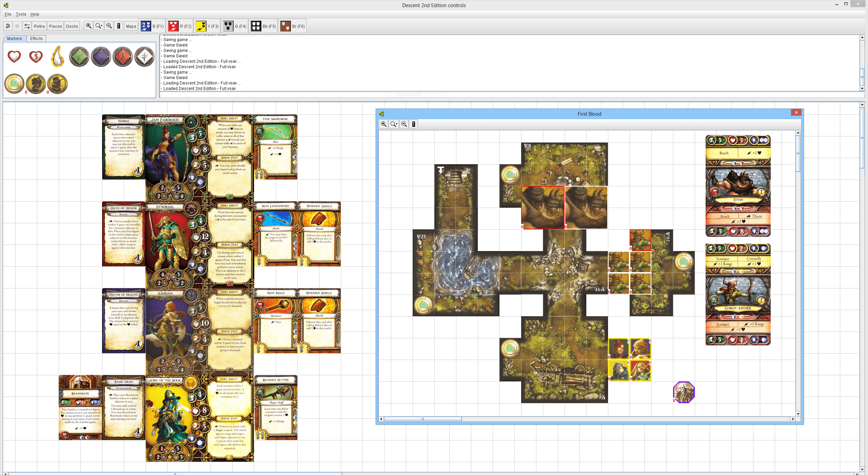Viewport: 868px width, 475px height.
Task: Open the Help menu
Action: [35, 14]
